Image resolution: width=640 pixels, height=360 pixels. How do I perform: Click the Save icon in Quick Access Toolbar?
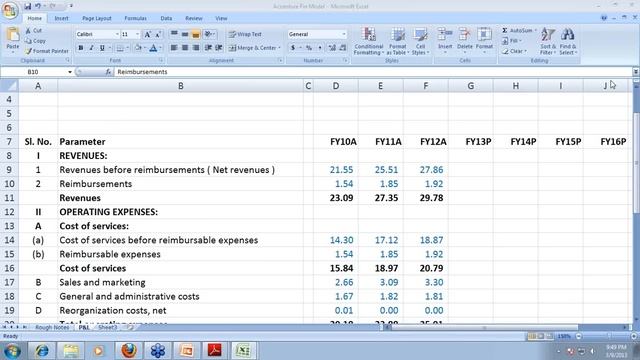click(x=27, y=6)
